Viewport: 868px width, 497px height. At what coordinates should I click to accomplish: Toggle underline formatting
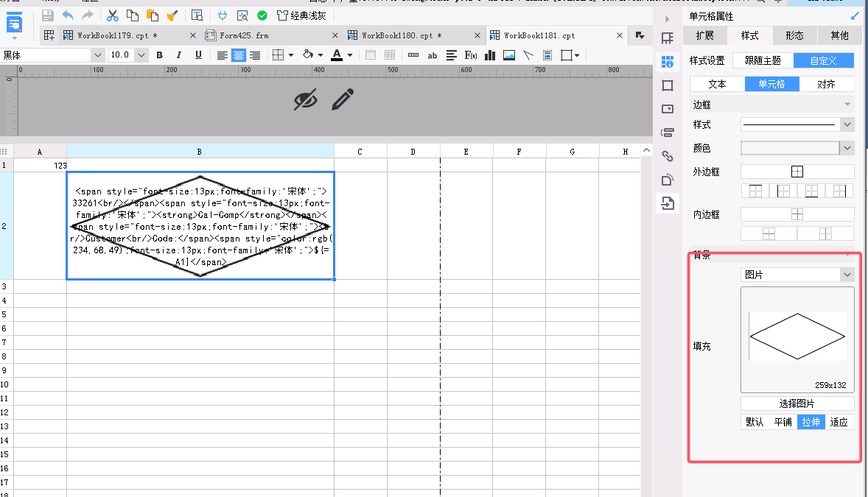pyautogui.click(x=198, y=54)
